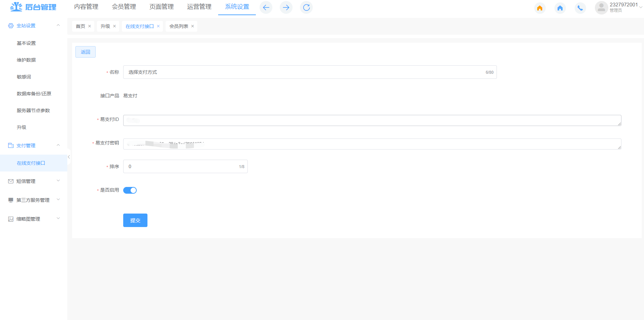Expand the 第三方服务管理 section chevron
This screenshot has width=644, height=320.
[x=58, y=200]
